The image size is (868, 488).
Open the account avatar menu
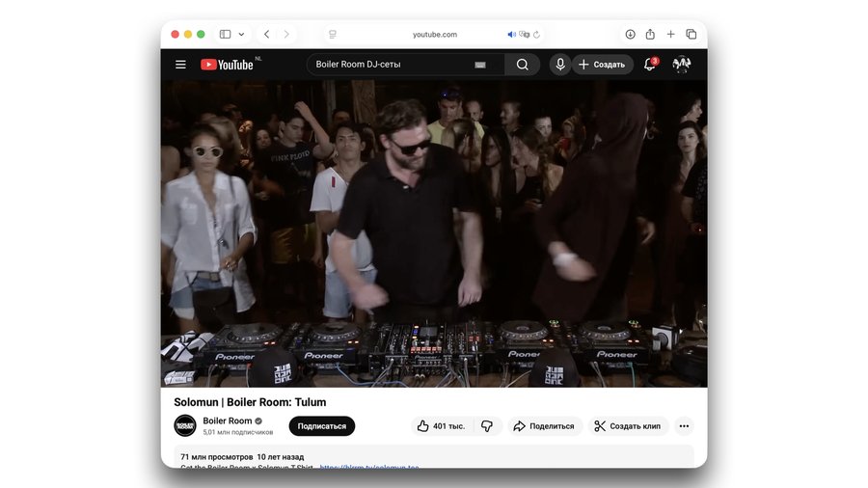coord(681,65)
